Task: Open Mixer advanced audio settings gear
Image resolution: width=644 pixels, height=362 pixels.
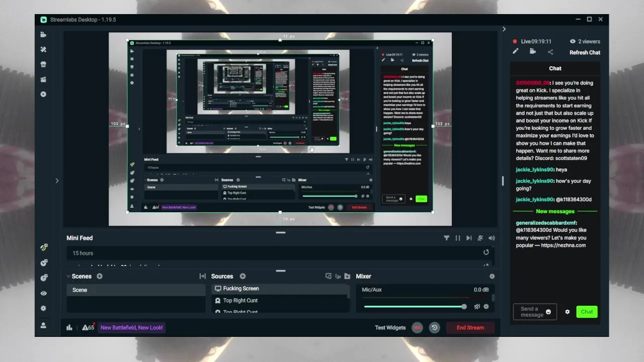Action: [492, 276]
